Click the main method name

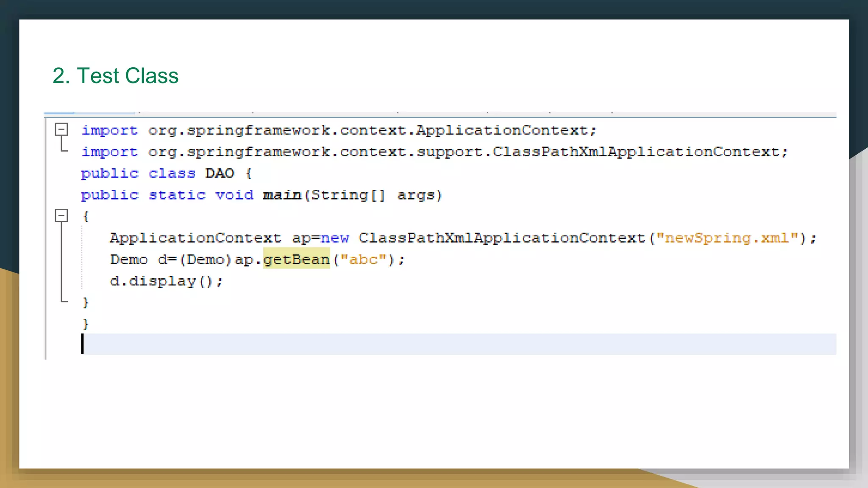pos(282,195)
